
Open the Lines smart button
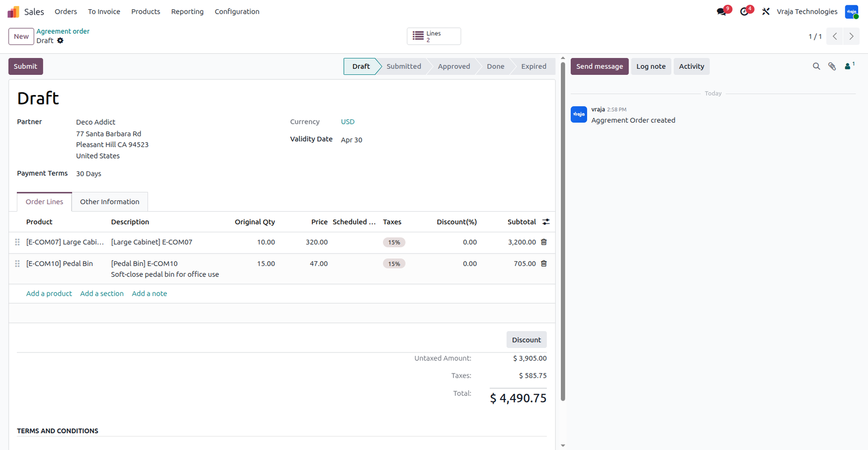tap(434, 36)
